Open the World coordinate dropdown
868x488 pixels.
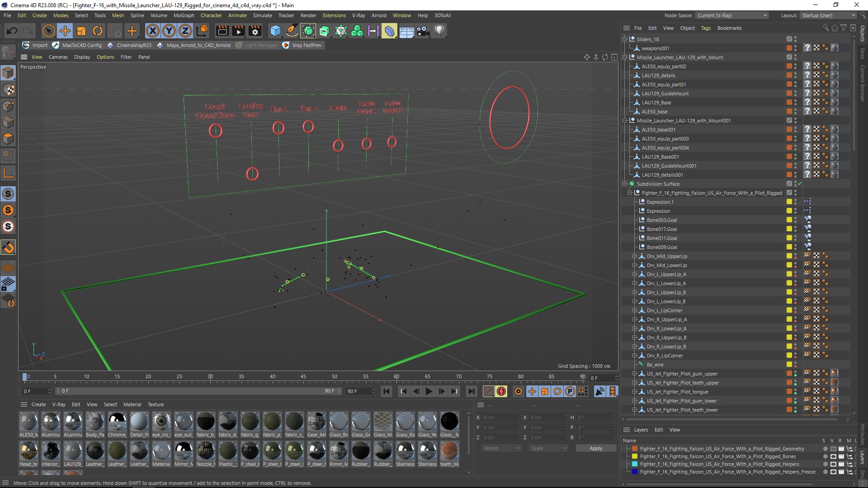coord(502,448)
